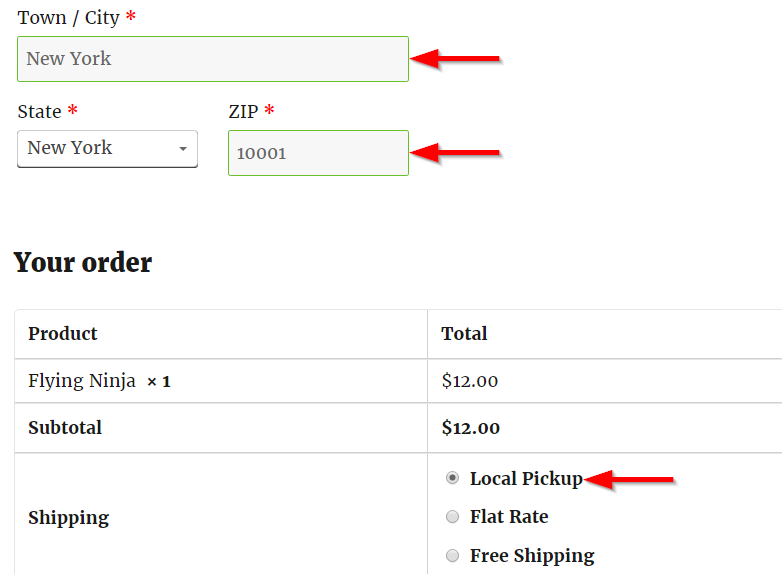Image resolution: width=782 pixels, height=574 pixels.
Task: Click the Flying Ninja $12.00 line total
Action: tap(469, 381)
